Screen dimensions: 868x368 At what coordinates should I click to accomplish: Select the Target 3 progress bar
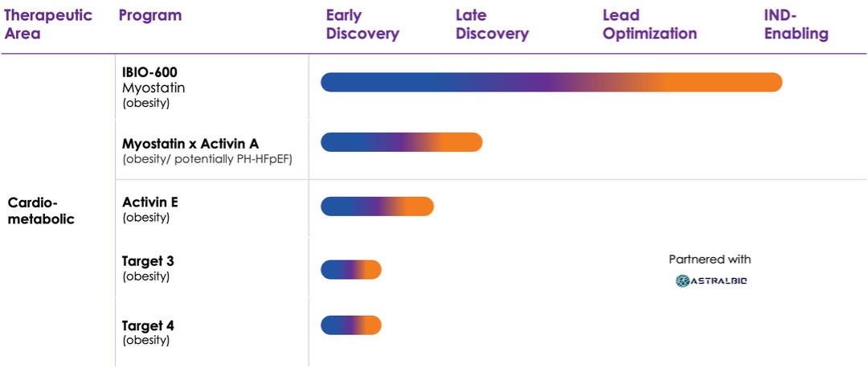pos(350,270)
